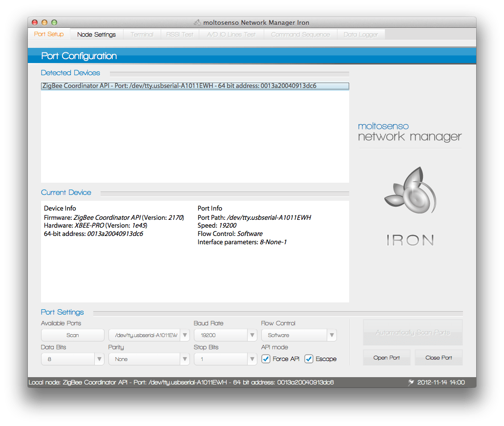
Task: Switch to the A/D IO Lines Test tab
Action: [231, 34]
